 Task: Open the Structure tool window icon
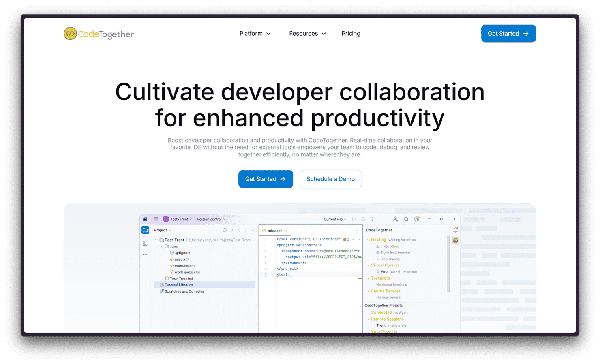145,244
